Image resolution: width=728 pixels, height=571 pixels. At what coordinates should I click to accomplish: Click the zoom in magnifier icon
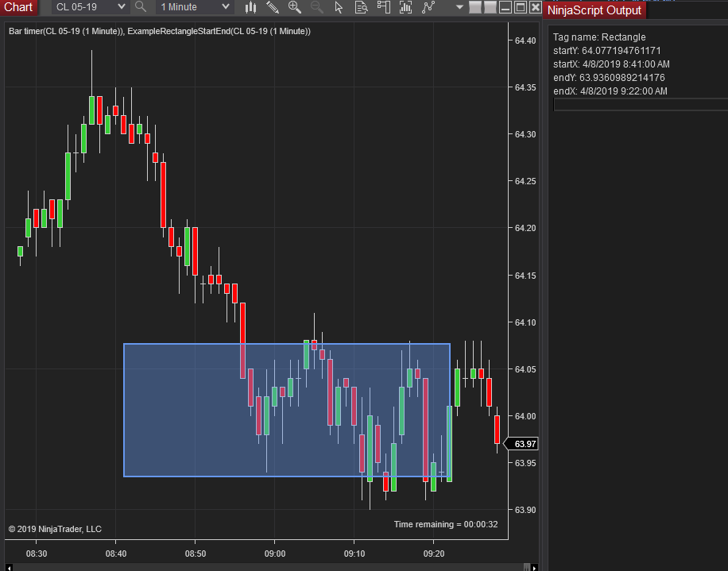(x=294, y=7)
